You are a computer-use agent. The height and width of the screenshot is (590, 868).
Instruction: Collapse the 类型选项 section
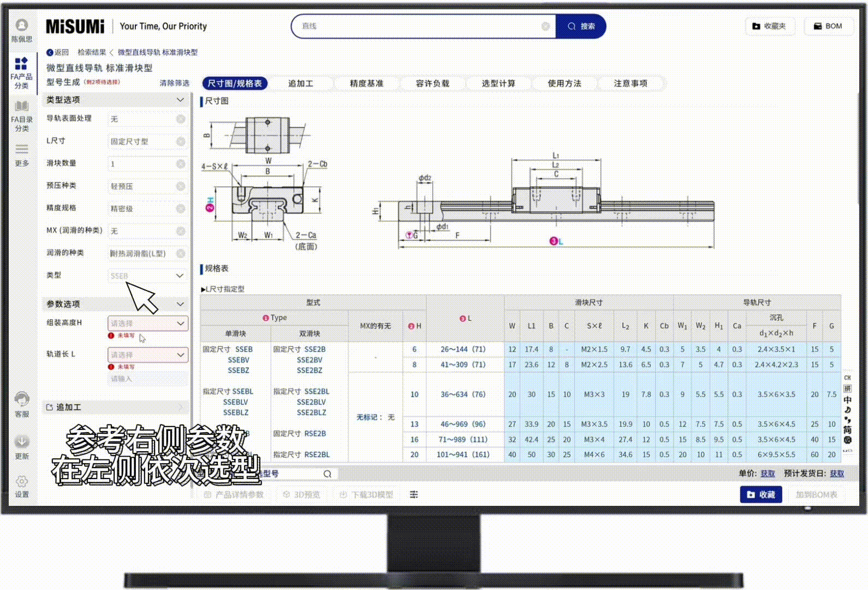click(x=180, y=99)
